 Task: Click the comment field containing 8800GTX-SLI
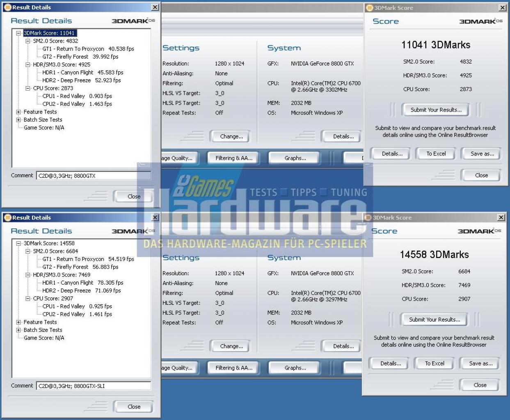point(94,386)
